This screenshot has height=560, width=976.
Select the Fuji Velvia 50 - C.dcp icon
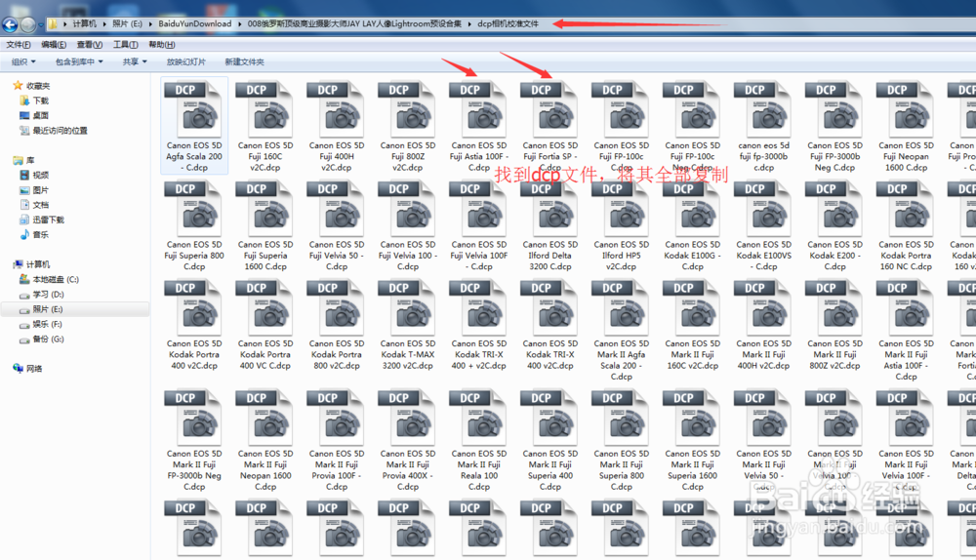pyautogui.click(x=336, y=209)
